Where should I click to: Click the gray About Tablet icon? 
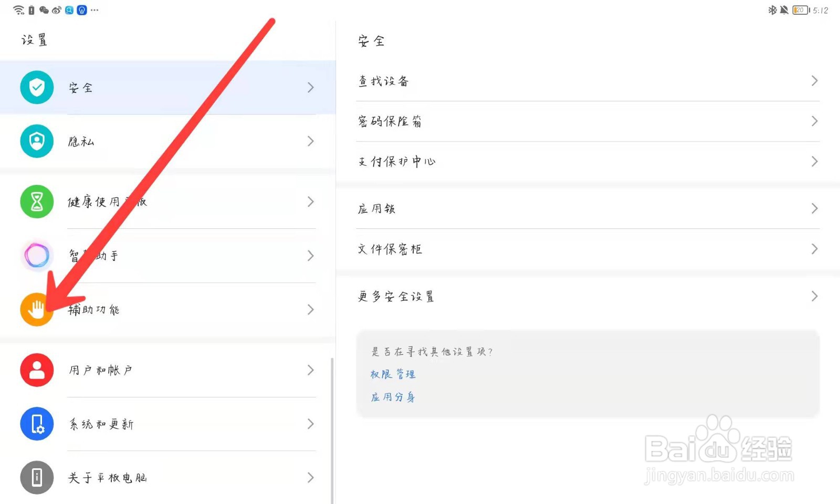point(37,478)
